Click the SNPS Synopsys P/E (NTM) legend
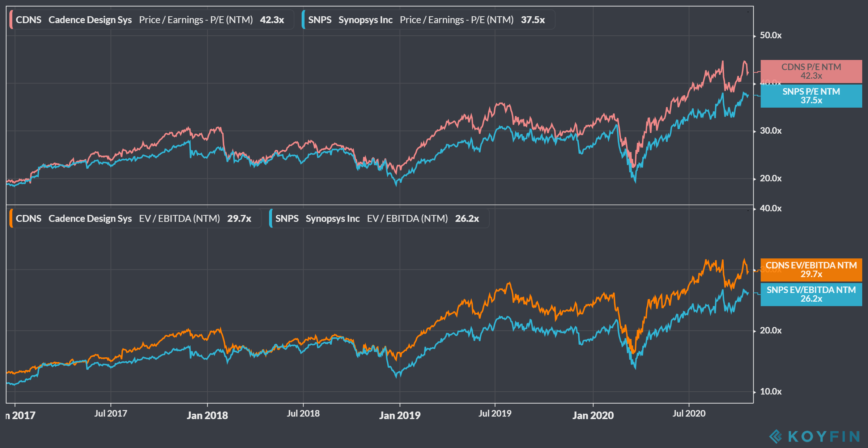 (428, 20)
